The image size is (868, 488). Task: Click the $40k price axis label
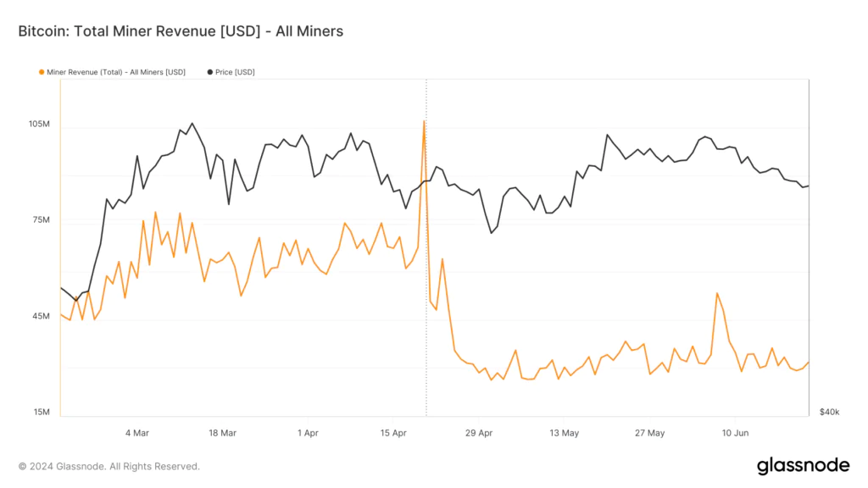coord(829,413)
